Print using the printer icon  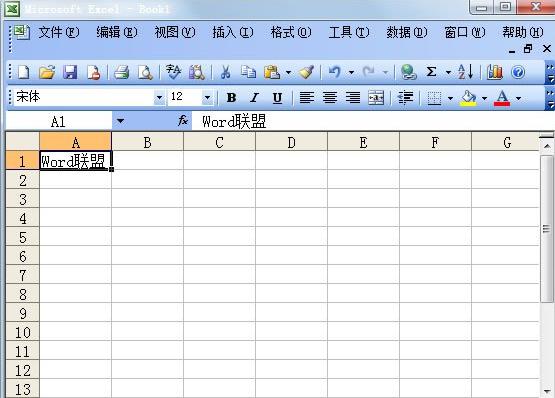(x=121, y=72)
